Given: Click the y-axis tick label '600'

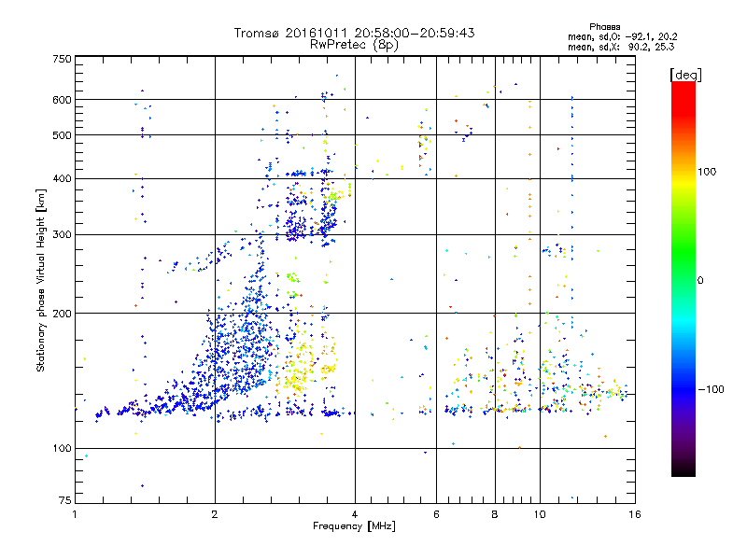Looking at the screenshot, I should pos(62,100).
